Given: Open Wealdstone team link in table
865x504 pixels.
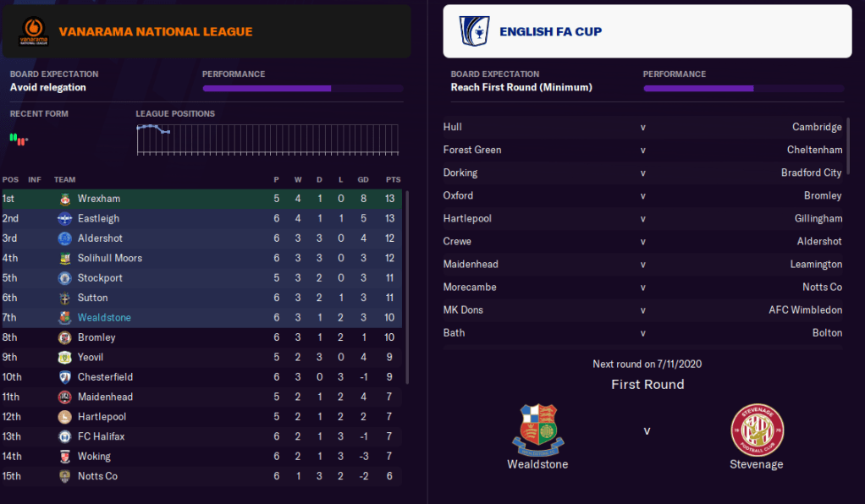Looking at the screenshot, I should point(104,318).
